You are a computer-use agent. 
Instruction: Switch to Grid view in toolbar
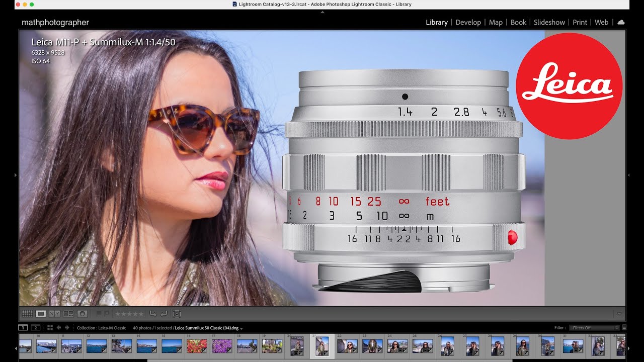click(x=27, y=314)
